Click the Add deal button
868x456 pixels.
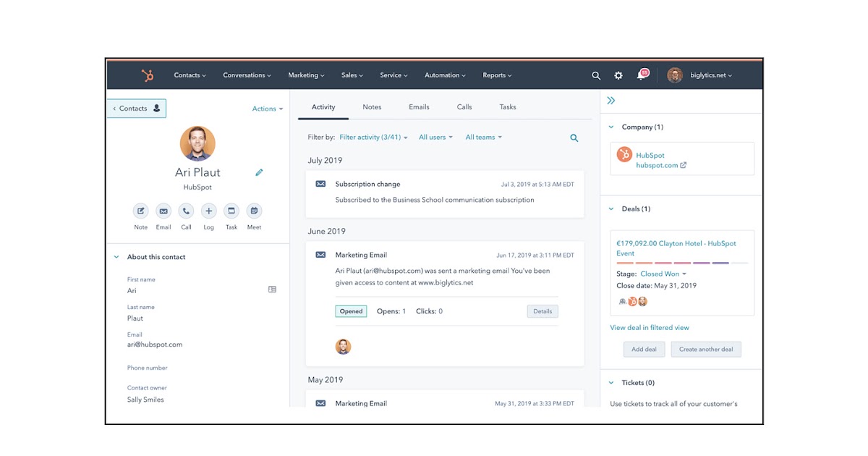point(644,349)
